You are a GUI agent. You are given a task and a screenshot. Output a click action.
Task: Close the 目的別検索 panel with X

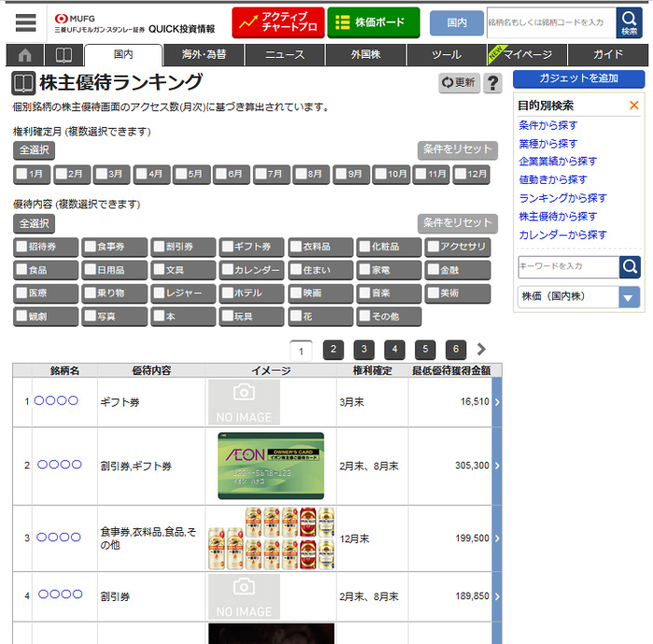coord(634,105)
